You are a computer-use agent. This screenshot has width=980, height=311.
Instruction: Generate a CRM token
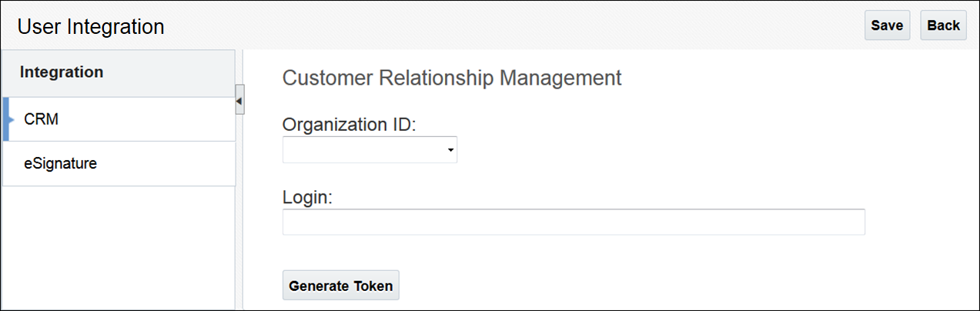(x=340, y=286)
